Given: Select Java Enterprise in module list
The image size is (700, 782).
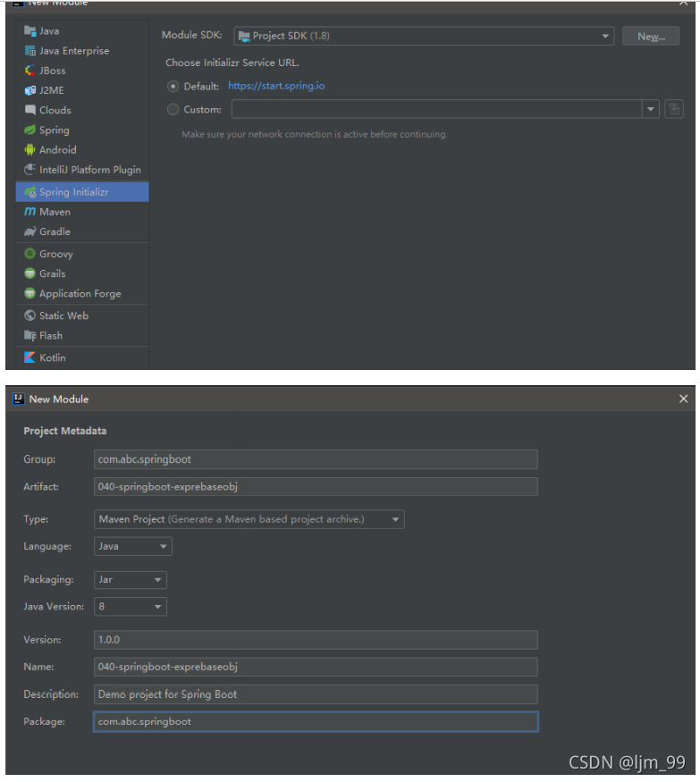Looking at the screenshot, I should 82,51.
